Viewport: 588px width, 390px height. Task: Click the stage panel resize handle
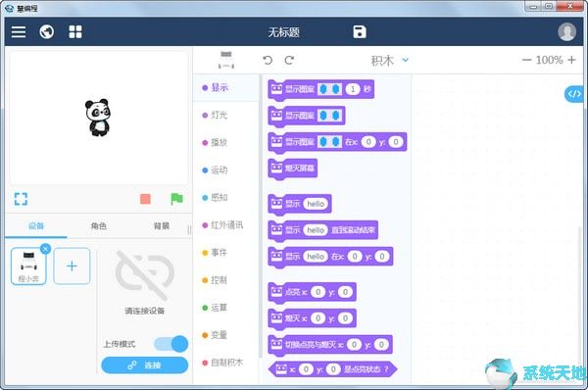click(189, 230)
